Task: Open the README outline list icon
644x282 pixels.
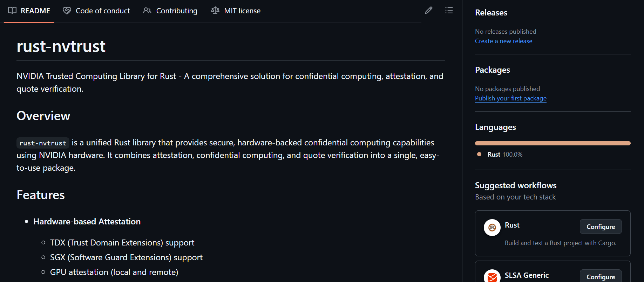Action: [x=449, y=10]
